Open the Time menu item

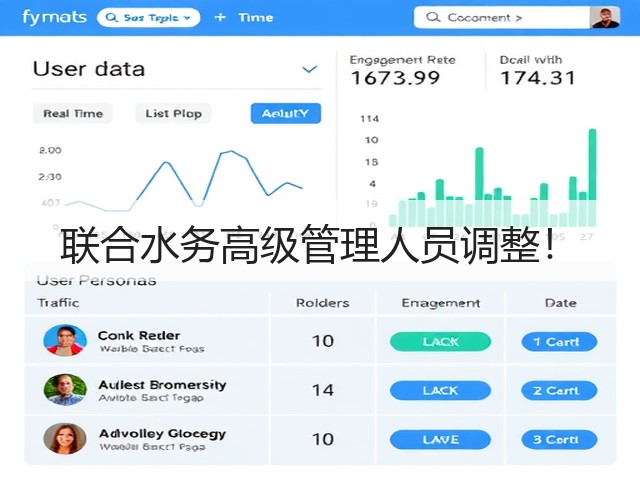point(256,18)
